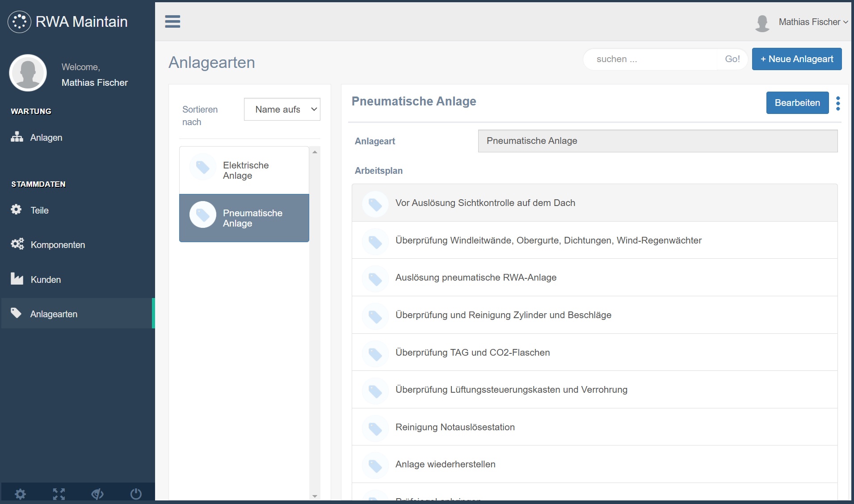Click the hamburger menu icon

(172, 21)
